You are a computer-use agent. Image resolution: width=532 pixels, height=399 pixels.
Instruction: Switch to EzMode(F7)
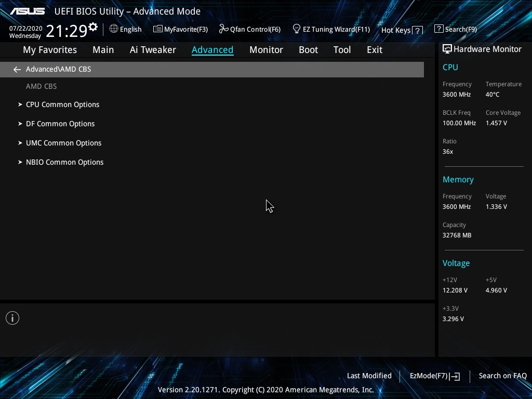click(435, 376)
